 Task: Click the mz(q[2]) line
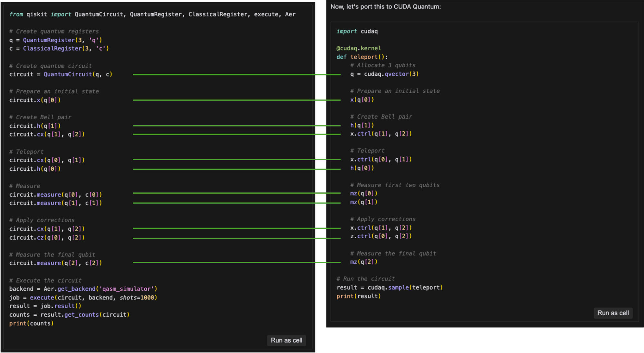[x=364, y=262]
